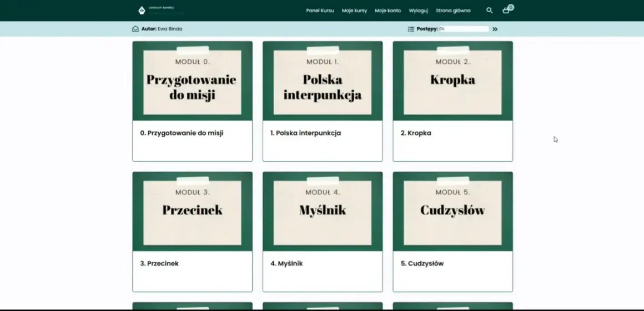
Task: Click the '2. Kropka' title link
Action: 416,133
